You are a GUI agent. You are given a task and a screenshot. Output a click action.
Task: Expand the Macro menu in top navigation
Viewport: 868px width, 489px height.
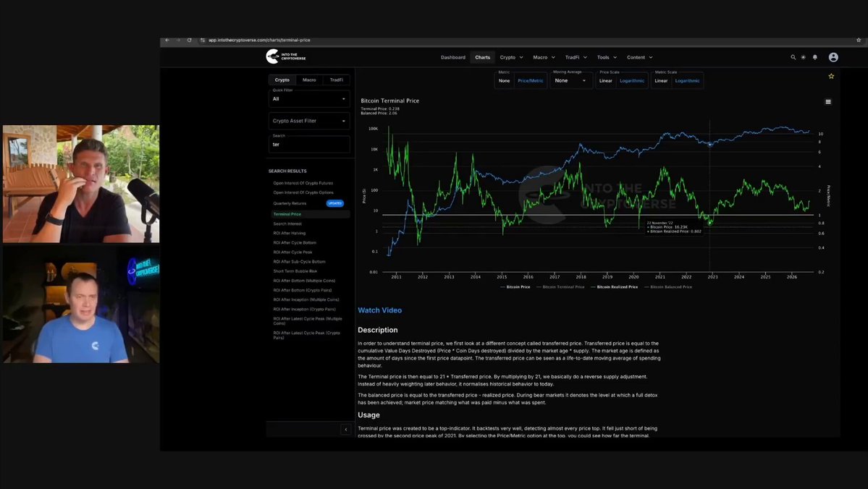(544, 57)
